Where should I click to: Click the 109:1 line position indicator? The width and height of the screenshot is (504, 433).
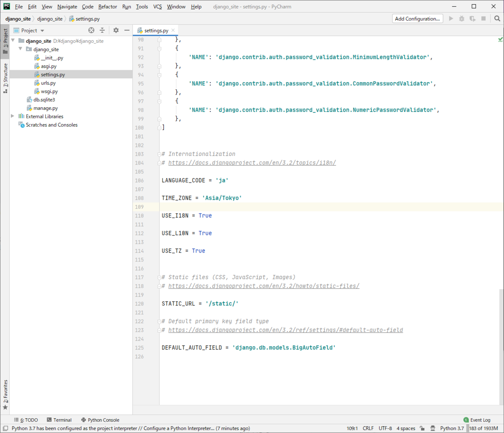point(352,428)
